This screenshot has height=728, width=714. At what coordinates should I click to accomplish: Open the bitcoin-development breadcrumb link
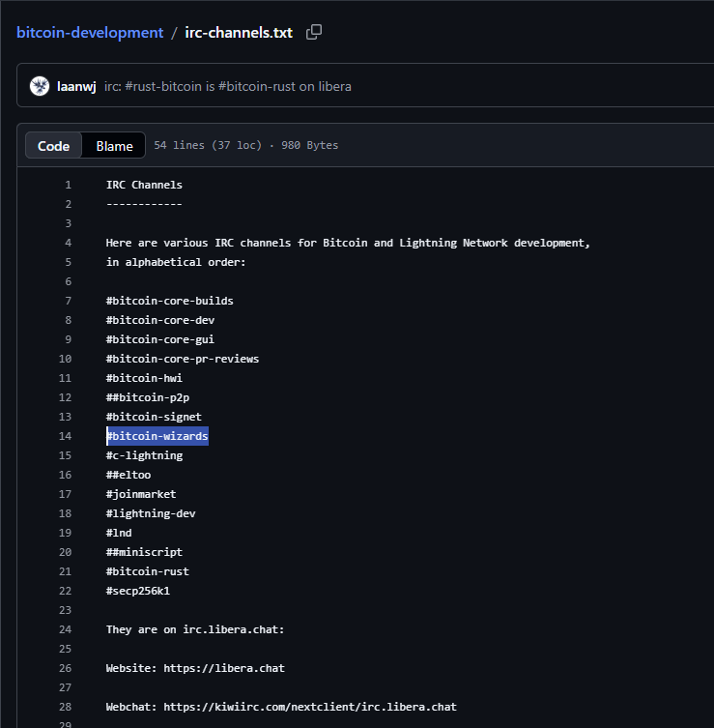90,33
